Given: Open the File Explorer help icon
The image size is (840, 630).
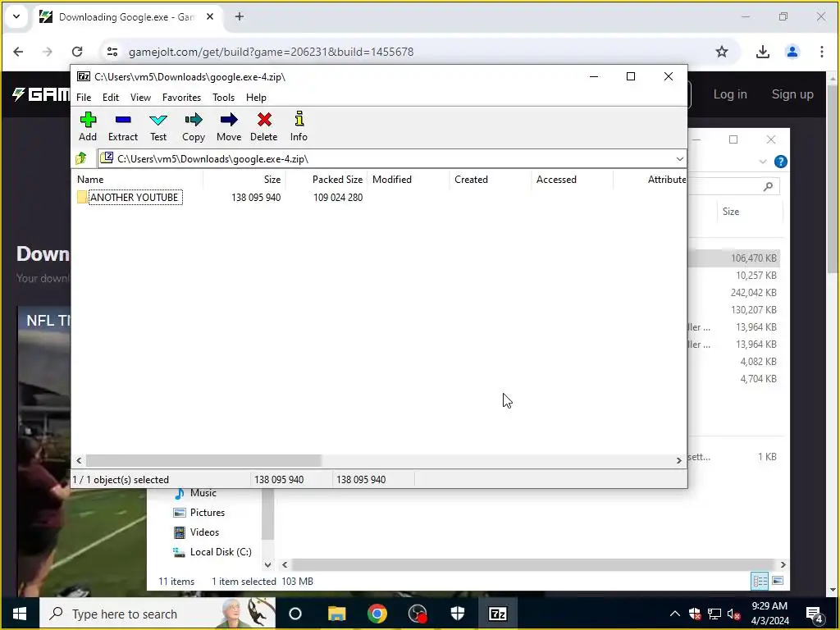Looking at the screenshot, I should (x=781, y=162).
